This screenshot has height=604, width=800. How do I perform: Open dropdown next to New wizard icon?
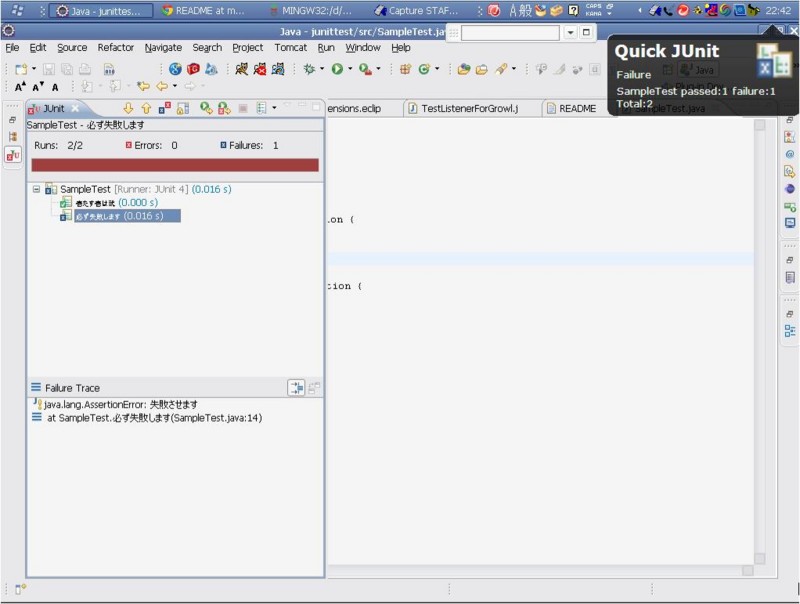coord(34,68)
